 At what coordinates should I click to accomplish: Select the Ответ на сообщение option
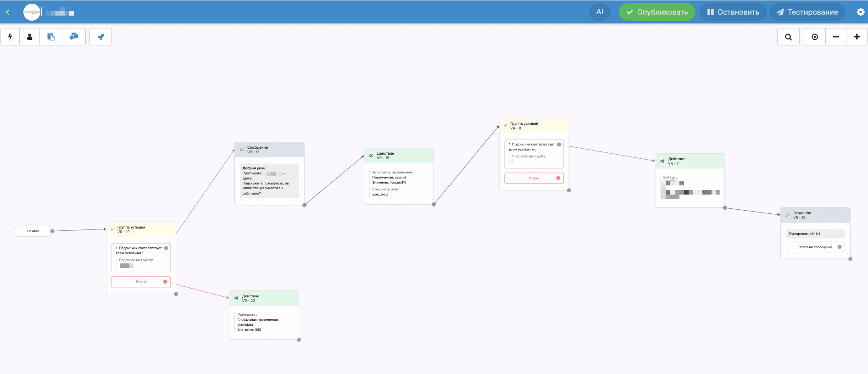tap(815, 247)
